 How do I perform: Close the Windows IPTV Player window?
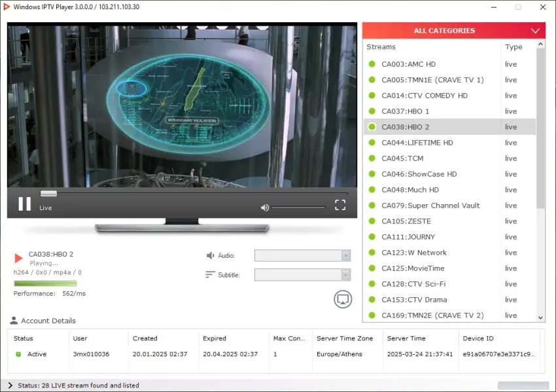(543, 7)
